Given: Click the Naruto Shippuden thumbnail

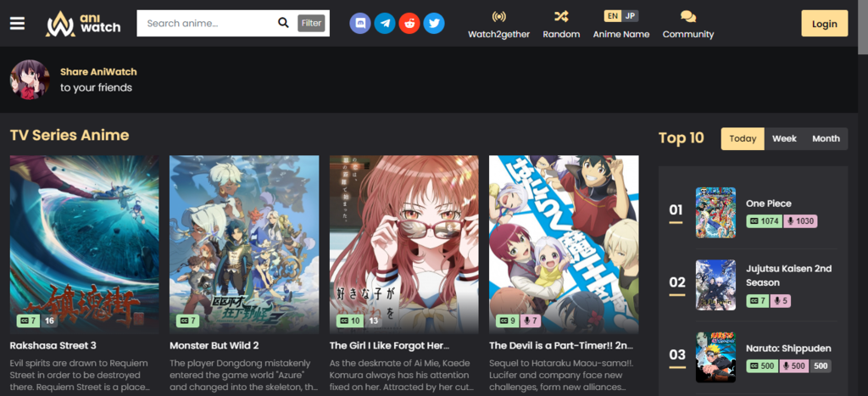Looking at the screenshot, I should point(715,357).
